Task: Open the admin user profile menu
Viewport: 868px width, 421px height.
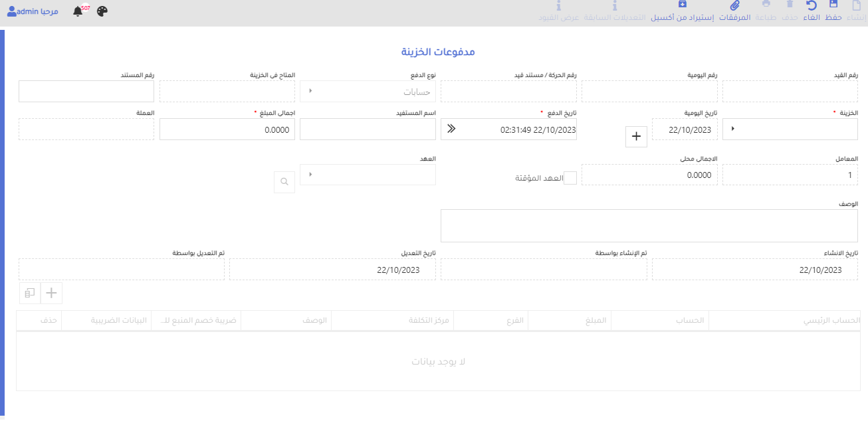Action: click(x=33, y=11)
